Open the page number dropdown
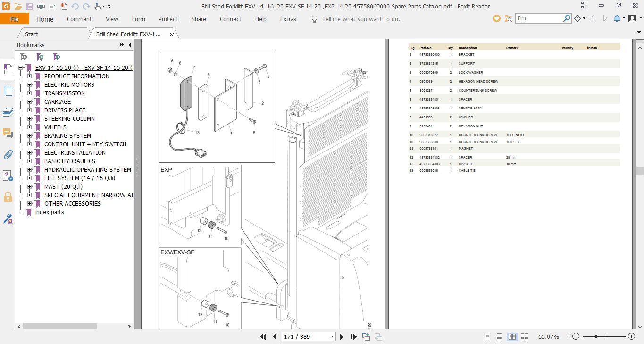 [333, 336]
